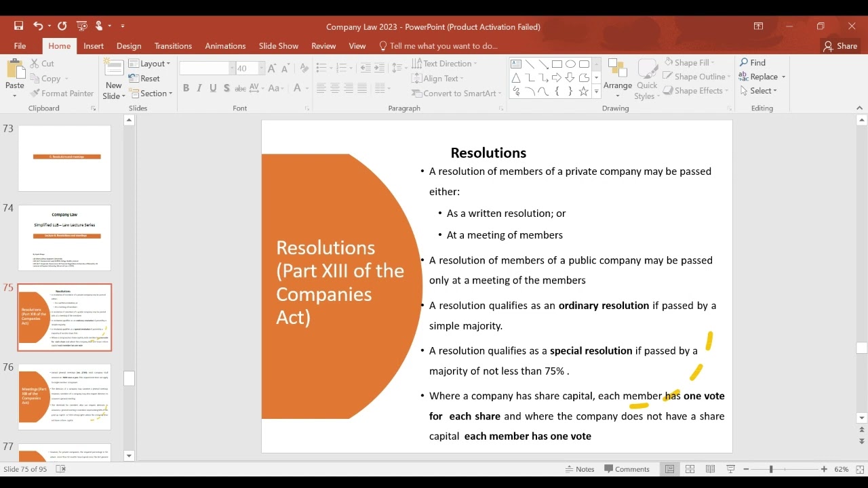
Task: Open the Transitions tab
Action: pos(173,46)
